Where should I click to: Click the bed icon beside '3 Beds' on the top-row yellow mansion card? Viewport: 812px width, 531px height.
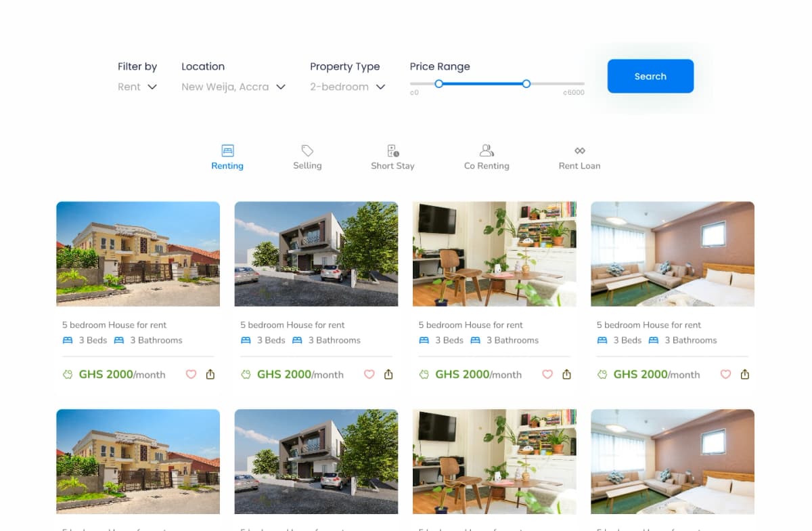(67, 340)
